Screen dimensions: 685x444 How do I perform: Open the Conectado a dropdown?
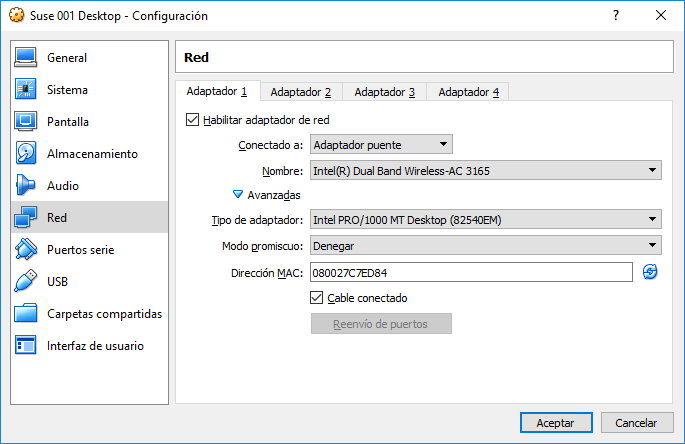tap(381, 145)
